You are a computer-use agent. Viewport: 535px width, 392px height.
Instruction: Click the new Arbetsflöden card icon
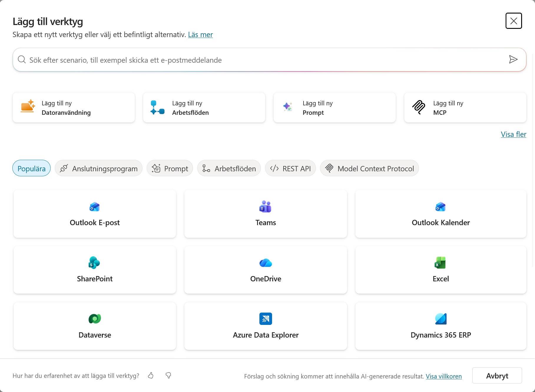[x=158, y=107]
